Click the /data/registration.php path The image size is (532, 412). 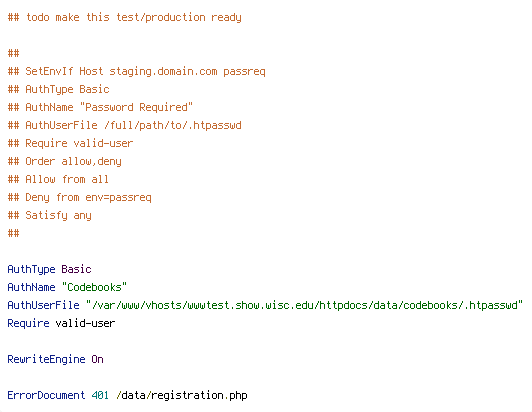(x=182, y=395)
